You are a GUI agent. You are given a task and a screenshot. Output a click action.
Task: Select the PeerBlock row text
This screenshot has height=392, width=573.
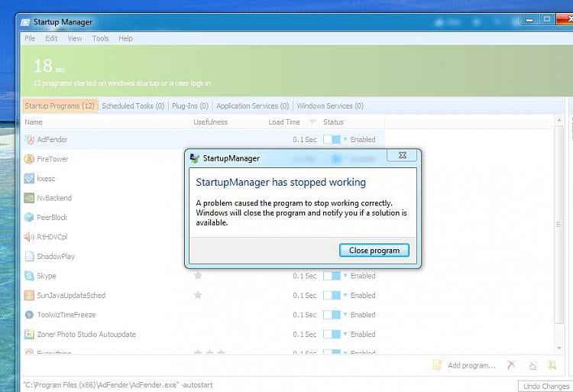[52, 217]
